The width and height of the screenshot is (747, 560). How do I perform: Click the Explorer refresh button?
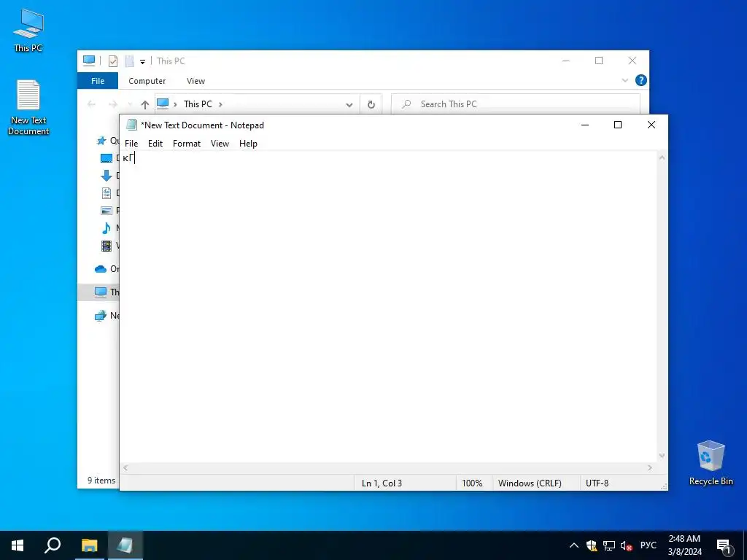(371, 104)
